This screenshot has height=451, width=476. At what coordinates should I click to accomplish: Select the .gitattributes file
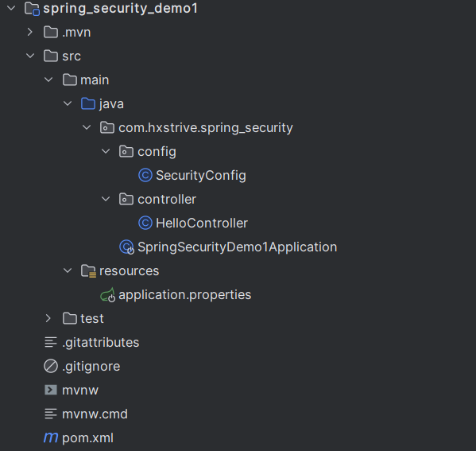pyautogui.click(x=100, y=343)
